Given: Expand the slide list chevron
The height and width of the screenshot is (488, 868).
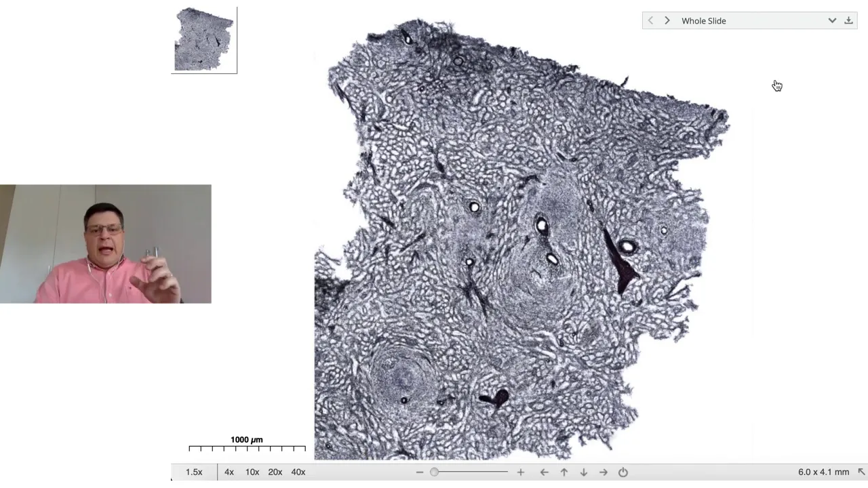Looking at the screenshot, I should (x=832, y=21).
